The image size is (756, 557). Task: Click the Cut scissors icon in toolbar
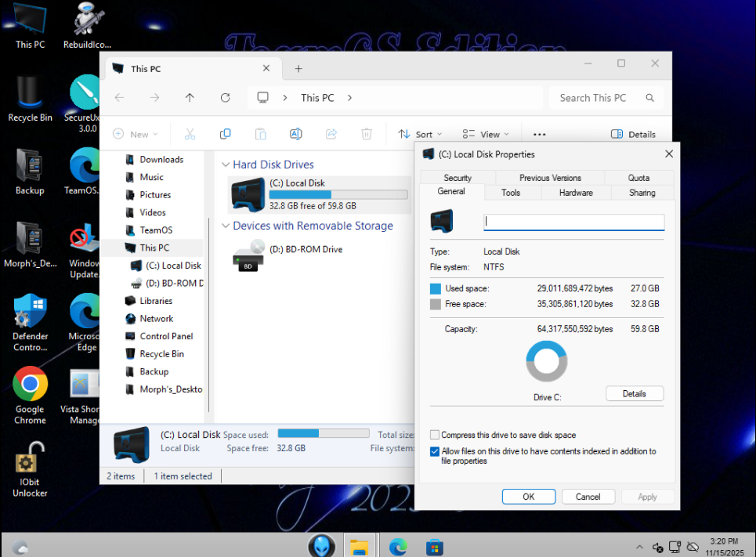click(190, 134)
